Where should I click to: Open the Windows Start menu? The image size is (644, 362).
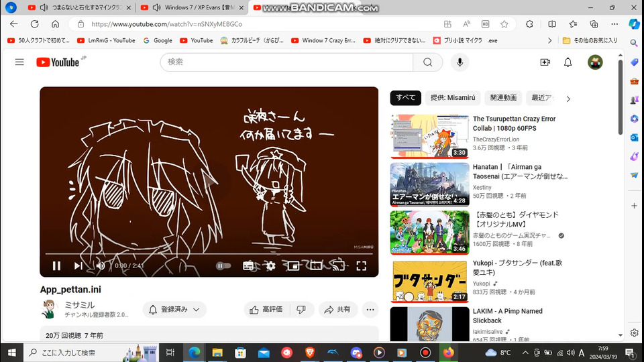12,353
